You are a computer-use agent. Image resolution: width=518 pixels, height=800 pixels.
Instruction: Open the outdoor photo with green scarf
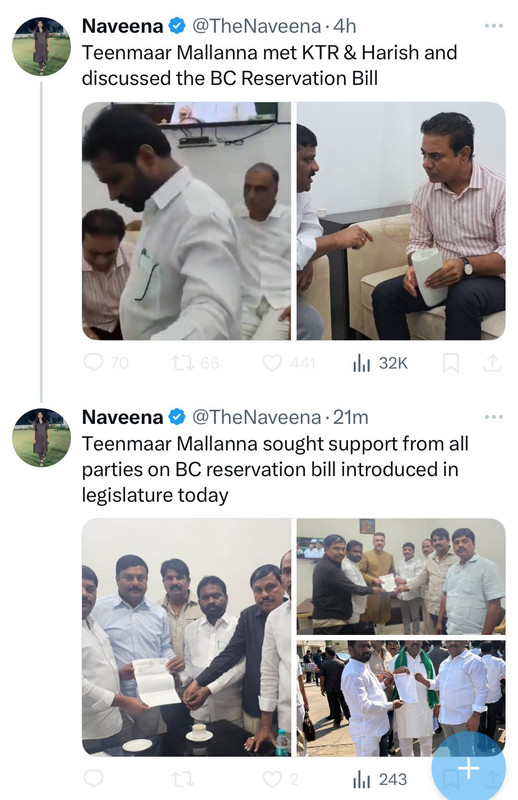401,698
